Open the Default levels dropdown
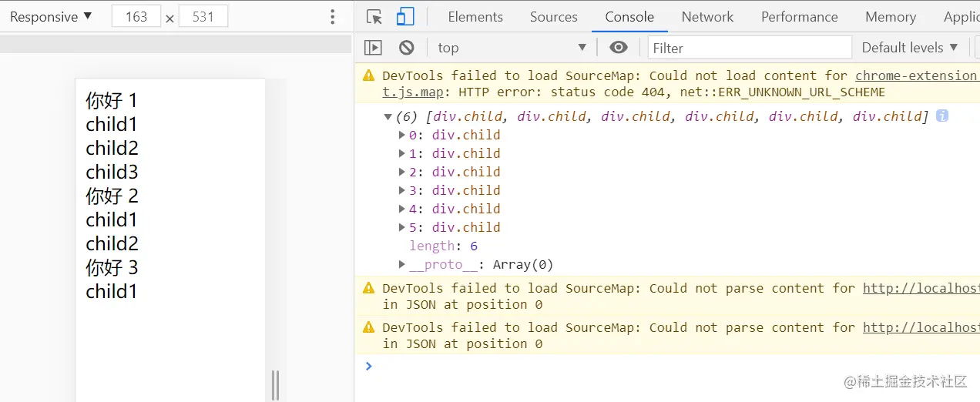980x402 pixels. click(910, 48)
